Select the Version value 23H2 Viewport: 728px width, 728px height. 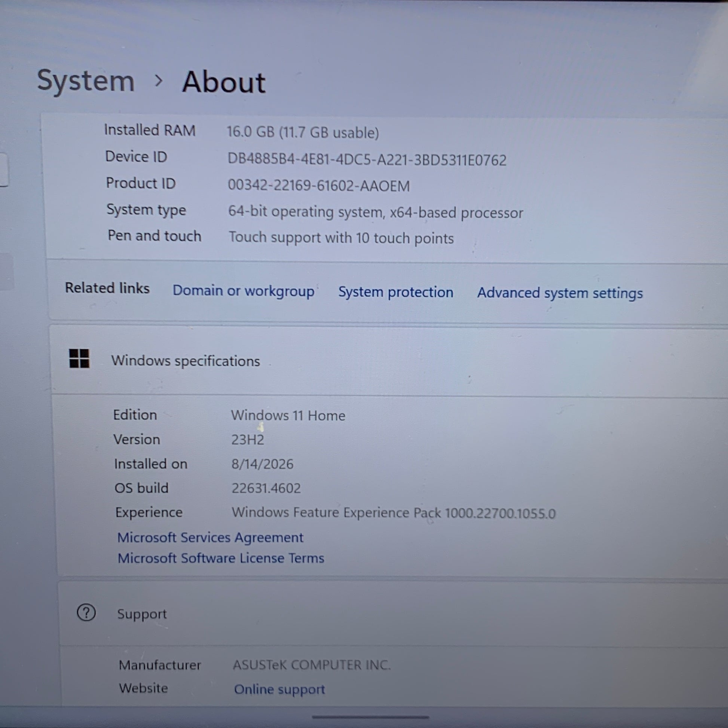click(x=248, y=440)
